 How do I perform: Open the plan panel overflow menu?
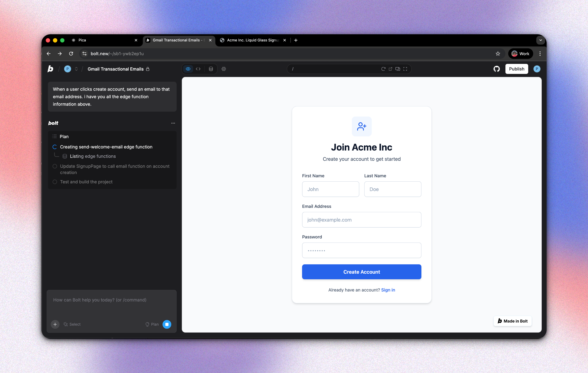(173, 123)
